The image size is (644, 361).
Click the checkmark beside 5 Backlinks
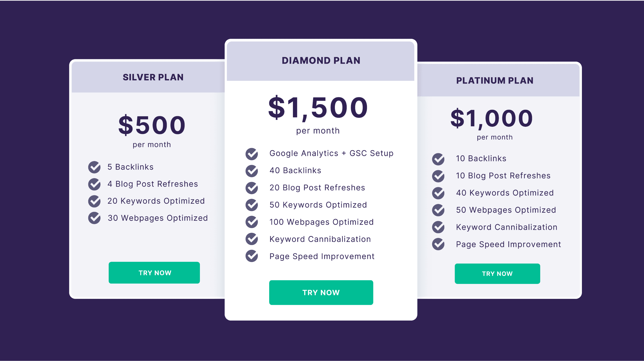coord(94,167)
